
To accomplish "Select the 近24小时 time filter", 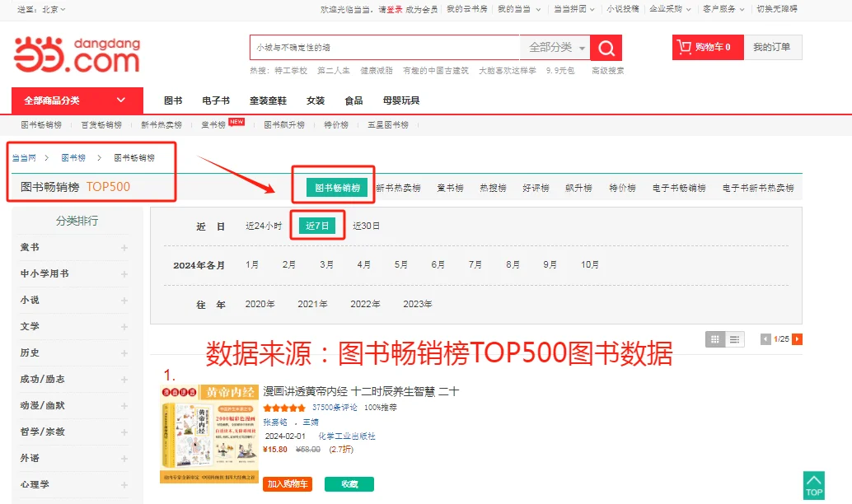I will pyautogui.click(x=265, y=225).
